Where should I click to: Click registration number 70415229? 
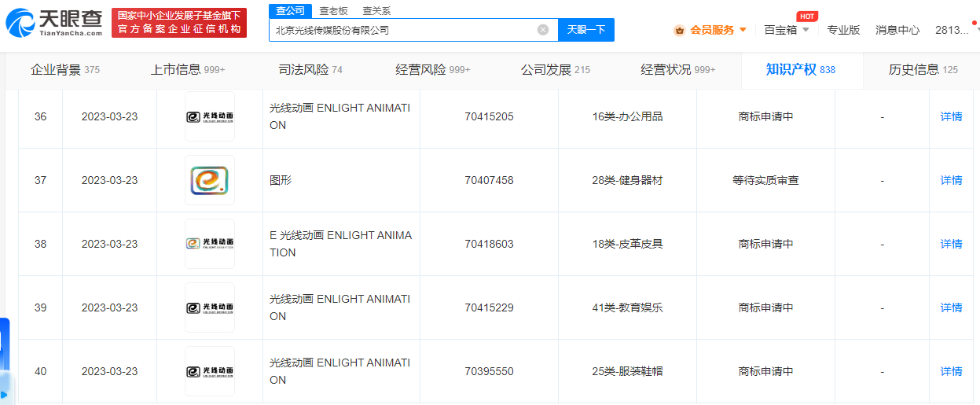489,307
